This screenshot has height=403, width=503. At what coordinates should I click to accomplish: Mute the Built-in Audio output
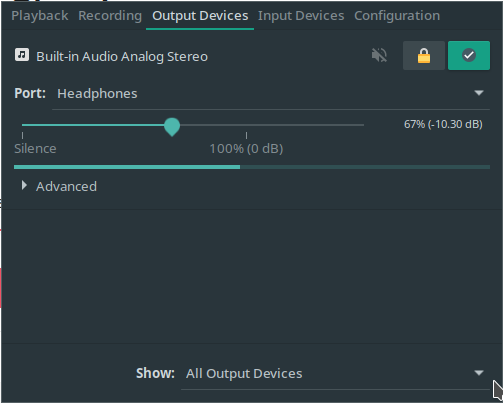(379, 55)
